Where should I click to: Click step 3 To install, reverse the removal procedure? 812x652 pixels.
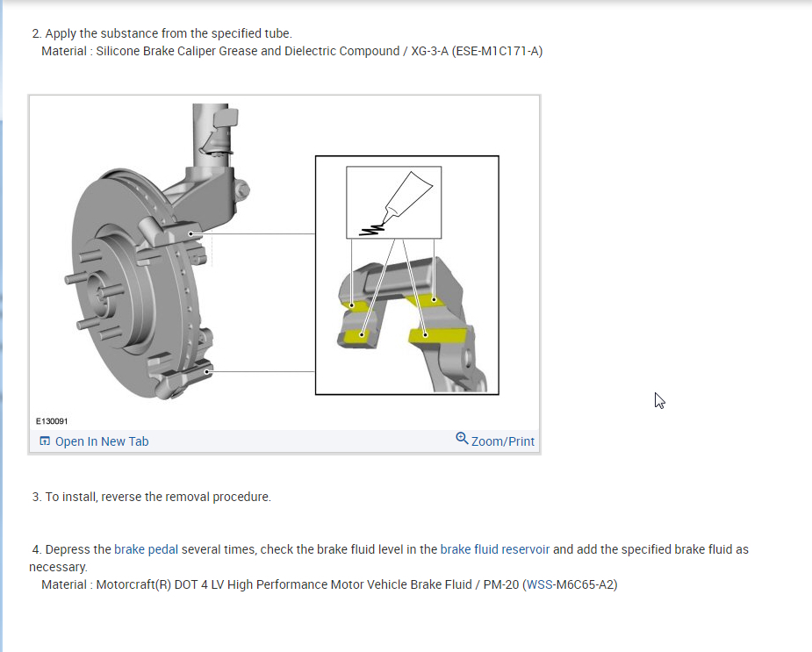click(x=151, y=497)
